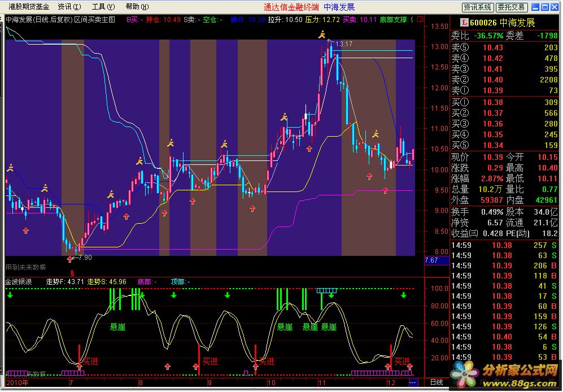Image resolution: width=563 pixels, height=392 pixels.
Task: Click the 卖③ 10.41 order row
Action: pos(504,68)
